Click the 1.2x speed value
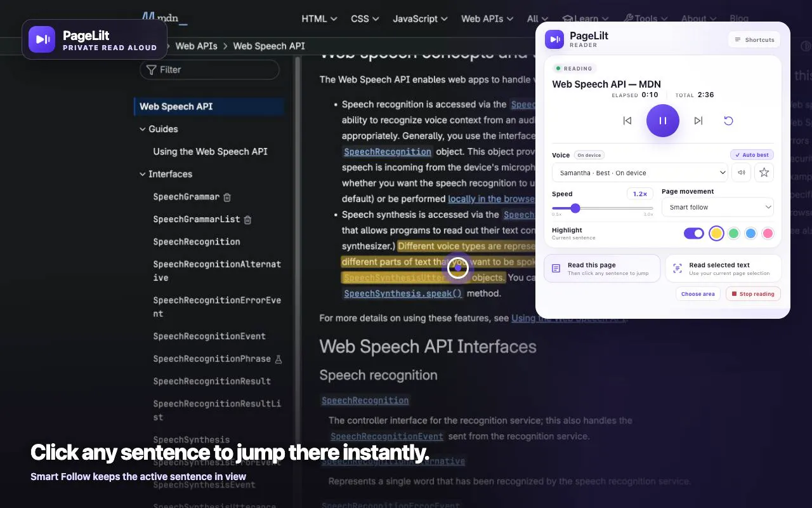The height and width of the screenshot is (508, 812). [x=640, y=194]
